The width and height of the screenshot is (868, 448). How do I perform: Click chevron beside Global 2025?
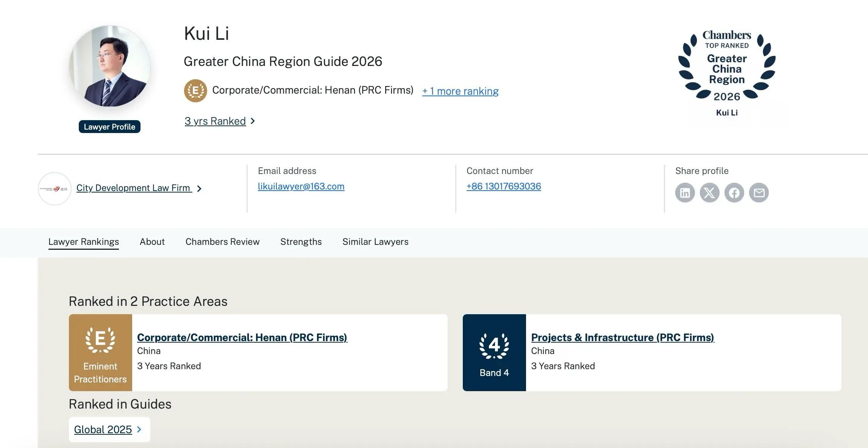[139, 429]
